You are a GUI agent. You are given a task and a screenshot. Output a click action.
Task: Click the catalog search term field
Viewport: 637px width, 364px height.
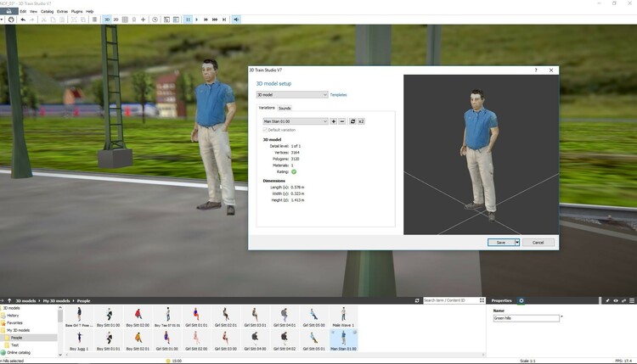450,300
